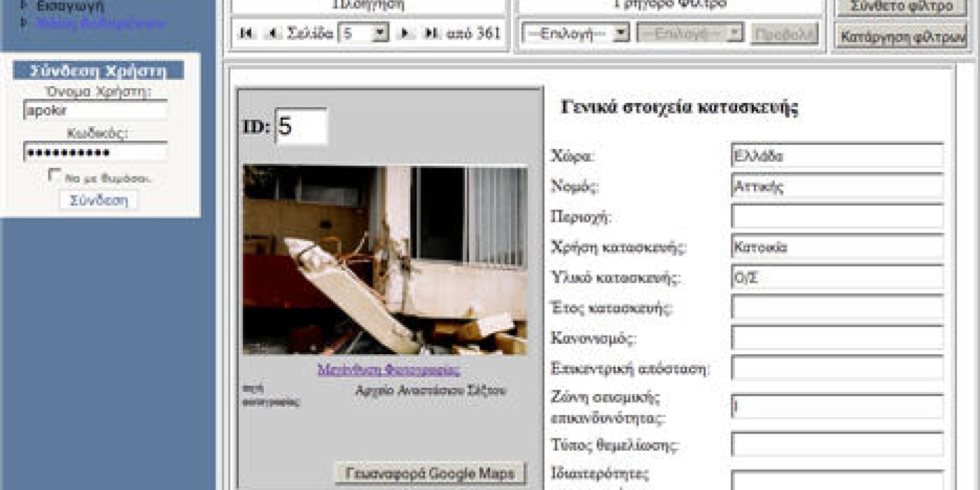Click the Γεωαναφορά Google Maps button
Image resolution: width=980 pixels, height=490 pixels.
tap(430, 473)
